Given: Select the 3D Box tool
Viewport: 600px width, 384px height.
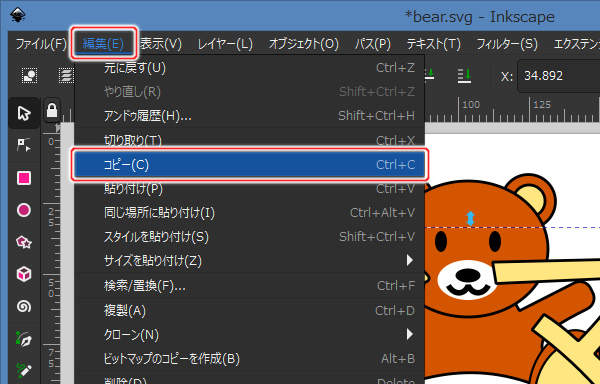Looking at the screenshot, I should 24,274.
